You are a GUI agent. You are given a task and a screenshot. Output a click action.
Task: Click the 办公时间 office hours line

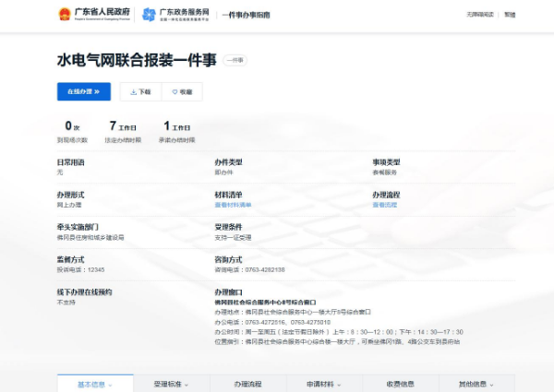coord(339,332)
